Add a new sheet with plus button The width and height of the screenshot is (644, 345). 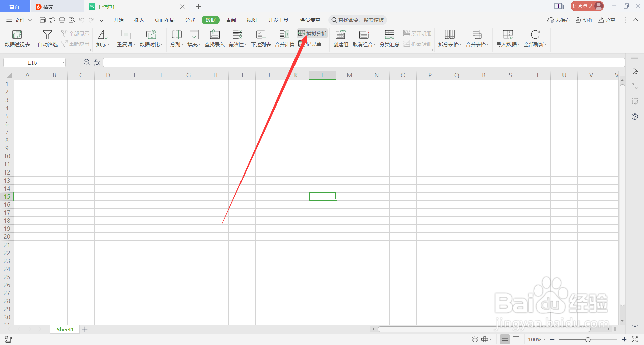click(x=85, y=329)
